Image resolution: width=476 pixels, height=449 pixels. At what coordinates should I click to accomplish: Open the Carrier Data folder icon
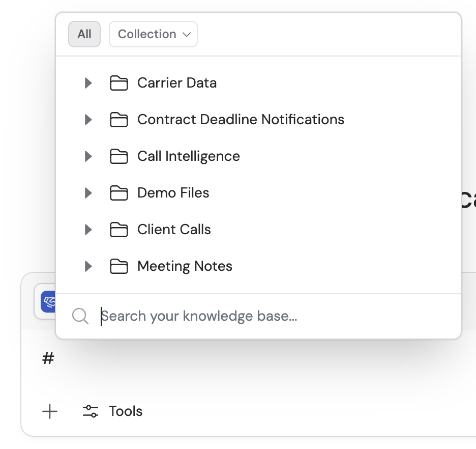pos(119,83)
